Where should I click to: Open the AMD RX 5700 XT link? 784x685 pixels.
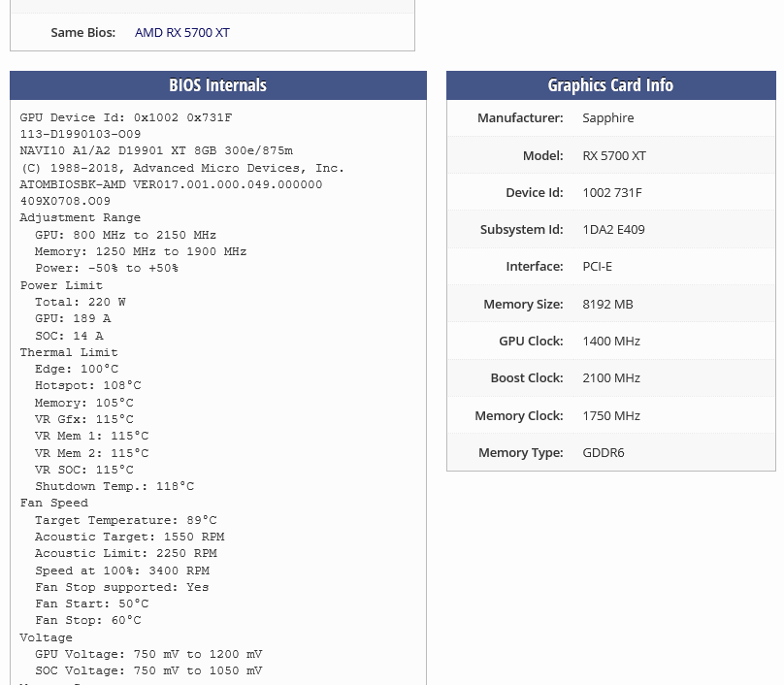coord(182,32)
